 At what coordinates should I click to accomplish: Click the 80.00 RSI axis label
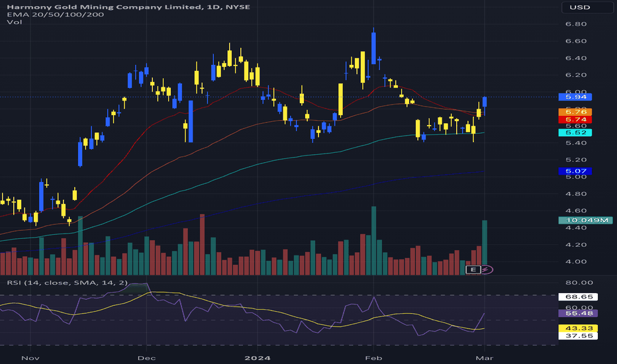(x=579, y=283)
